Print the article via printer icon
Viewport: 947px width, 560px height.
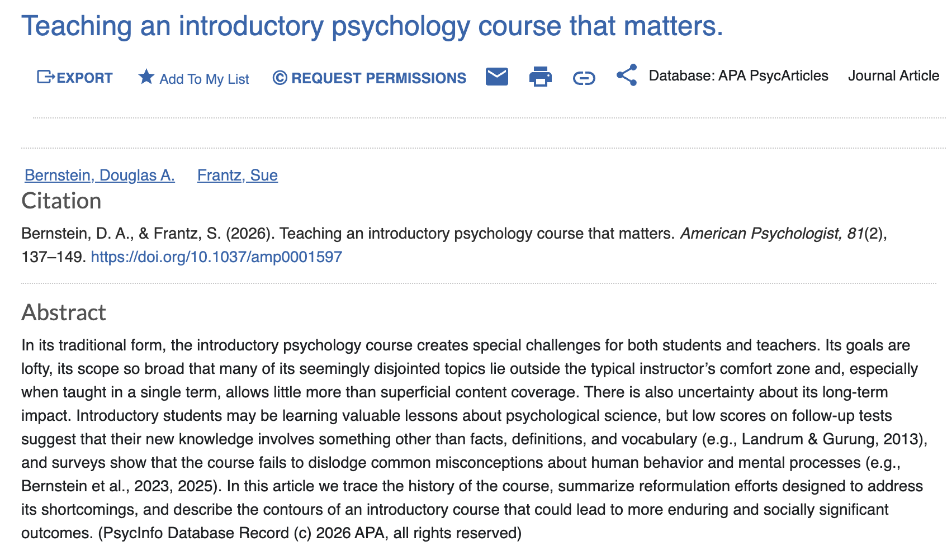coord(540,77)
